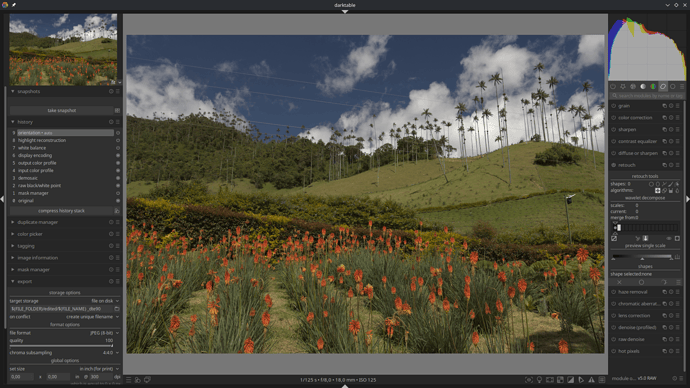
Task: Enable the color correction module
Action: click(x=613, y=118)
